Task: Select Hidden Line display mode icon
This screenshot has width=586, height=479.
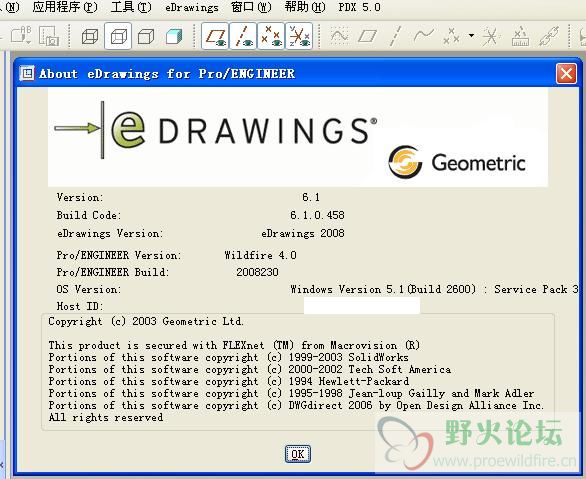Action: (118, 37)
